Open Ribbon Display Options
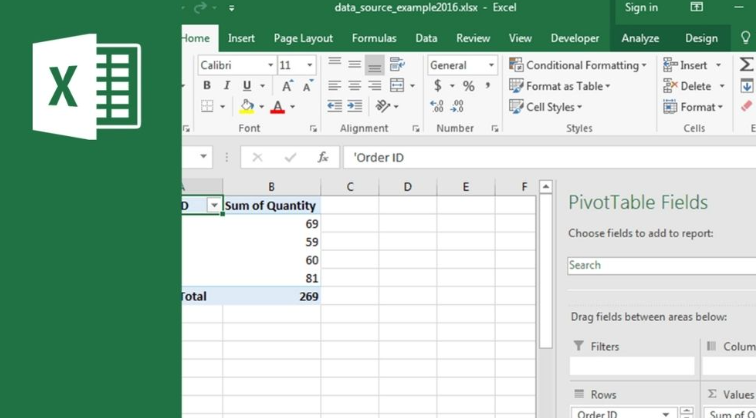This screenshot has width=756, height=418. pyautogui.click(x=697, y=7)
